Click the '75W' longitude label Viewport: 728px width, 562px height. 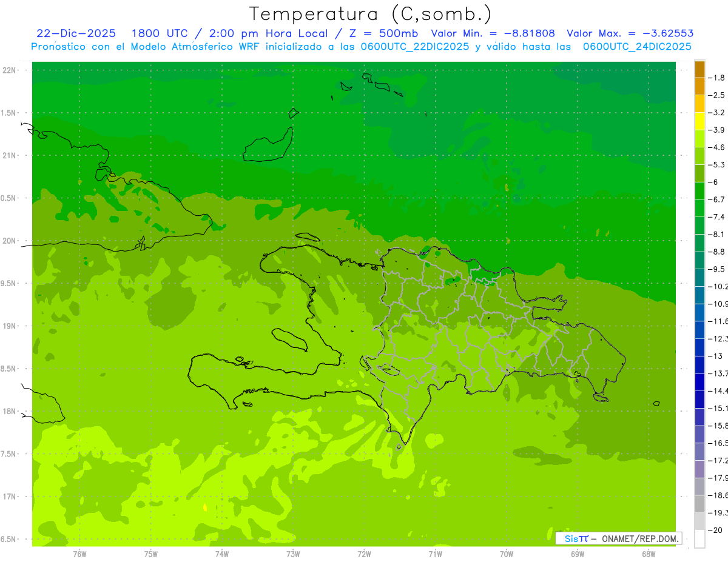(x=151, y=554)
